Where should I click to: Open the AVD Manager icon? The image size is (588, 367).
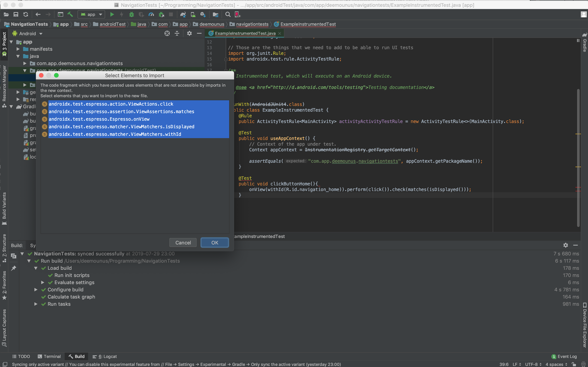193,15
